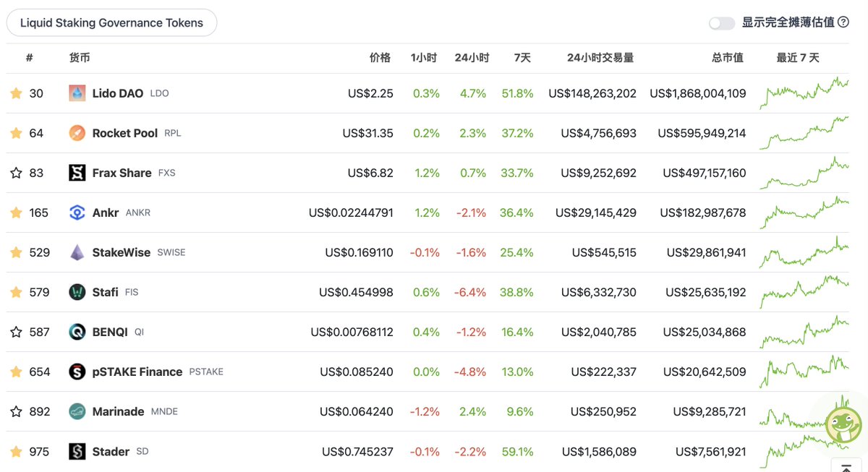Click the star next to Stader
The image size is (868, 472).
[16, 452]
